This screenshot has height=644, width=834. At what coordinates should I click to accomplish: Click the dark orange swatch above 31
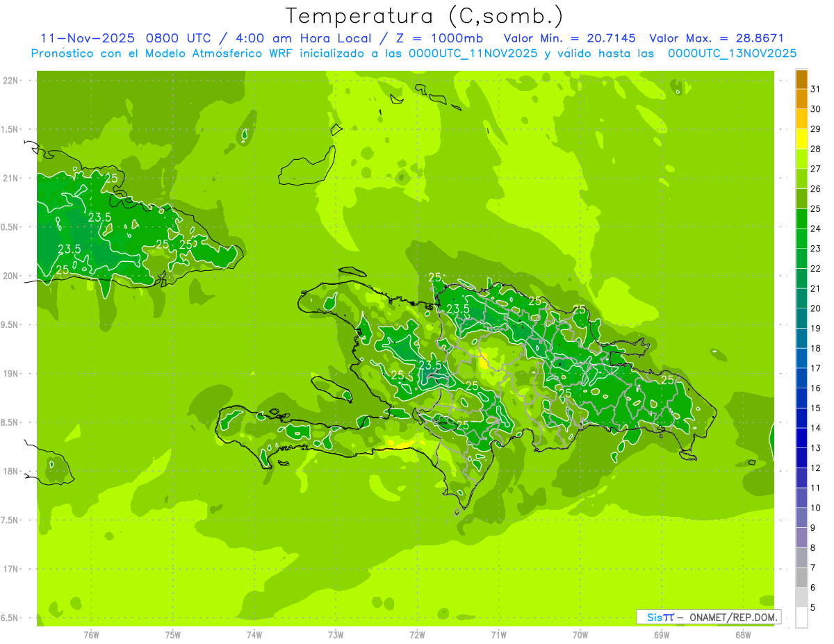801,79
